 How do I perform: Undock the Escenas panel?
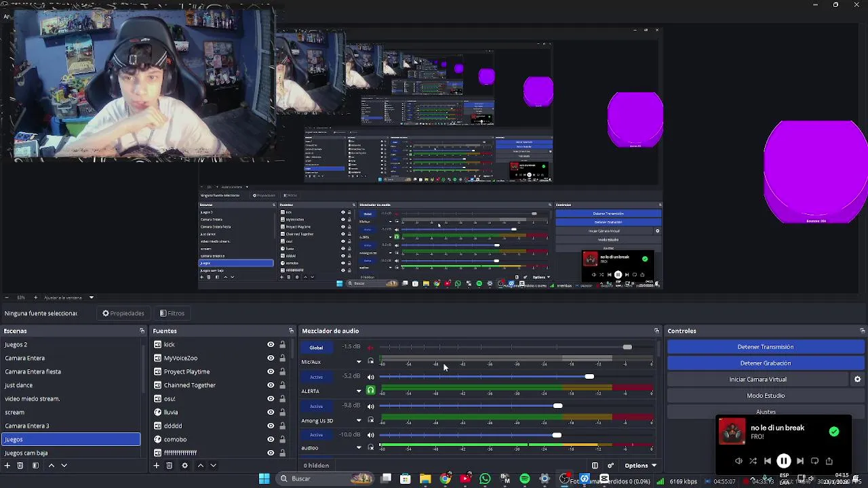click(x=142, y=331)
